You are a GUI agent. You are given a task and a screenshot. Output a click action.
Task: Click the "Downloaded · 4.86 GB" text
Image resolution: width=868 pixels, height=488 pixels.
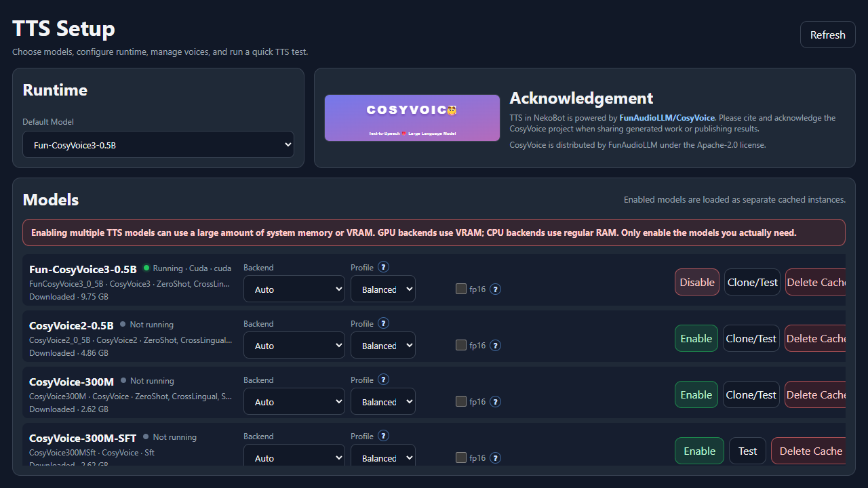(x=68, y=353)
